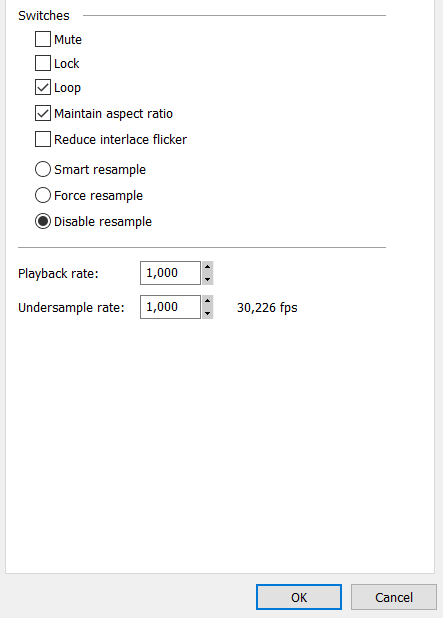
Task: Dismiss the dialog with Cancel
Action: click(x=394, y=597)
